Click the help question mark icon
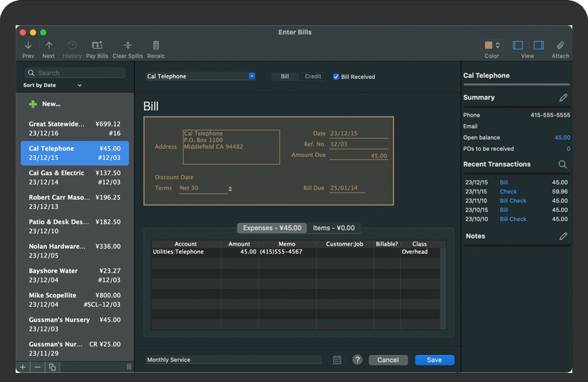 tap(358, 360)
